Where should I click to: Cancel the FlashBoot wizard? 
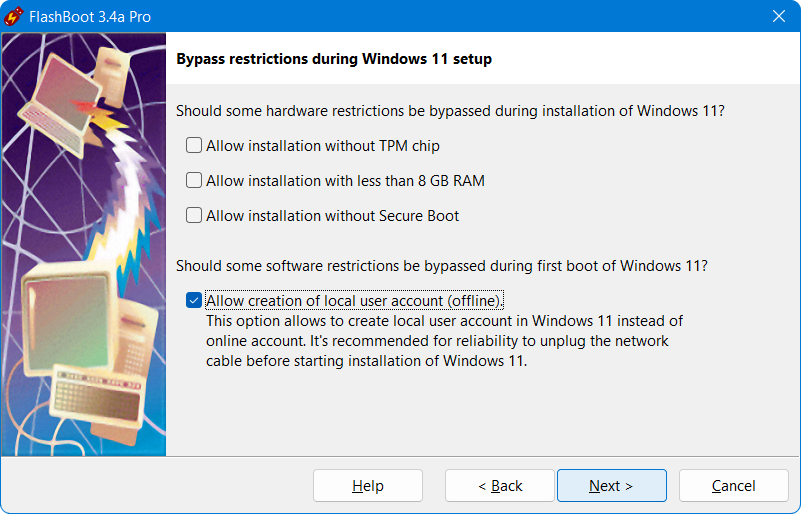click(x=733, y=486)
